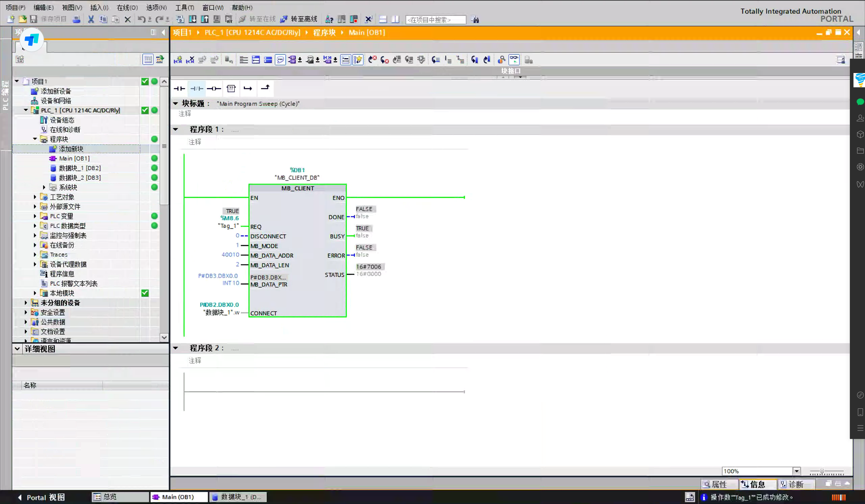The width and height of the screenshot is (865, 504).
Task: Click the Tag_1 REQ operand
Action: tap(228, 226)
